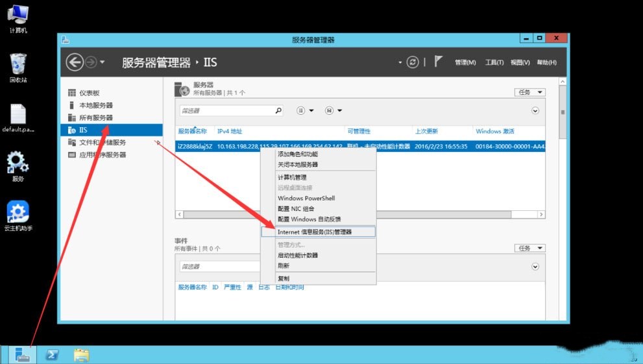
Task: Open the 工具(T) menu
Action: pos(494,62)
